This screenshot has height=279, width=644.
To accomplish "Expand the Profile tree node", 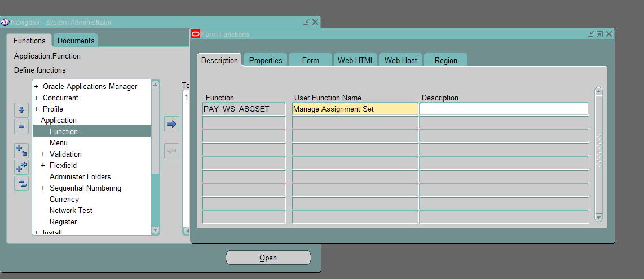I will [36, 109].
